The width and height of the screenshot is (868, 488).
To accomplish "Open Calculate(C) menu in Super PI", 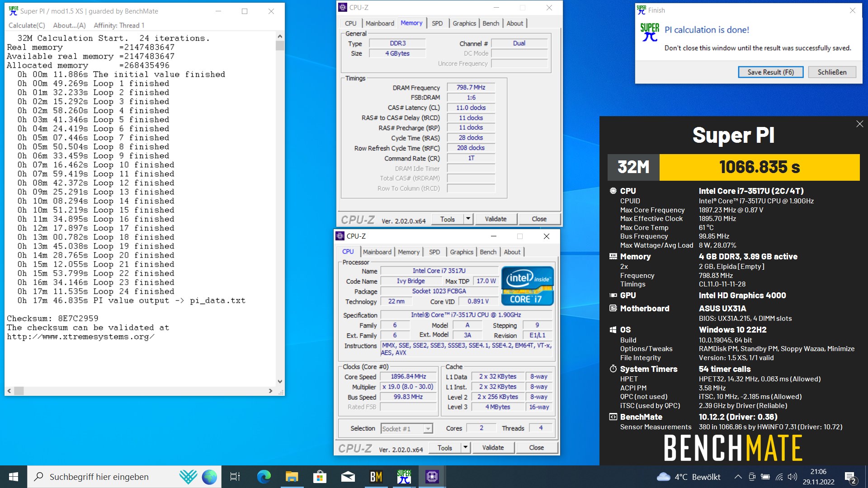I will click(x=27, y=25).
